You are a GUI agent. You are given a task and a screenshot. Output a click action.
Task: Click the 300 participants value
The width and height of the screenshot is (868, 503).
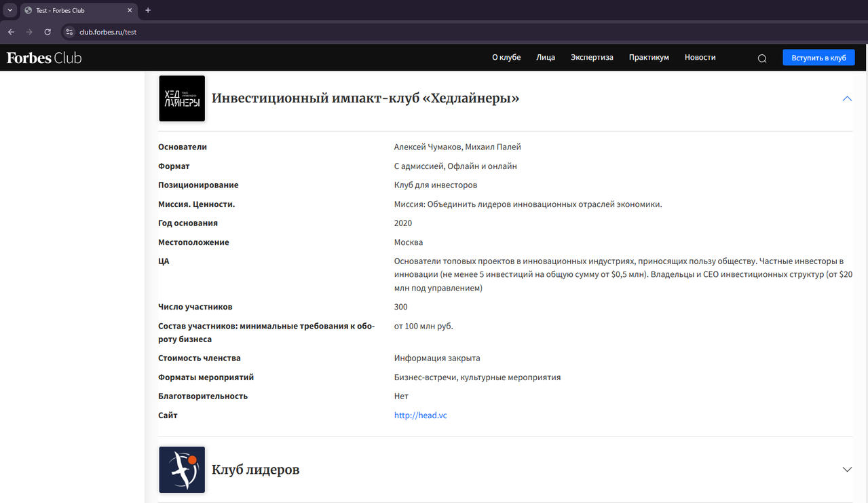[401, 308]
